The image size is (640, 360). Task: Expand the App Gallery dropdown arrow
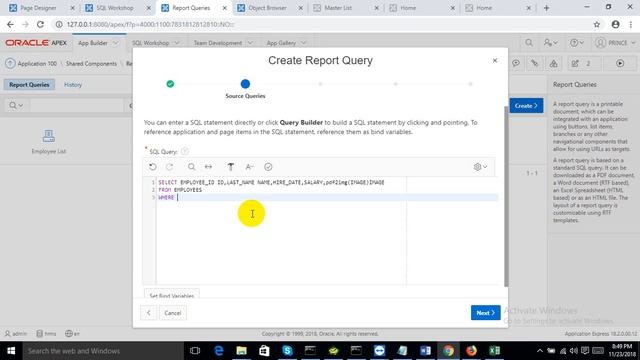click(303, 43)
